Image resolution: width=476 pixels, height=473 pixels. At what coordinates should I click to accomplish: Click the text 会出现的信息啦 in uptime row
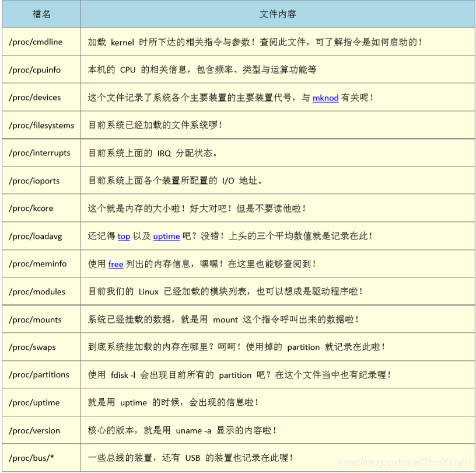pos(224,402)
